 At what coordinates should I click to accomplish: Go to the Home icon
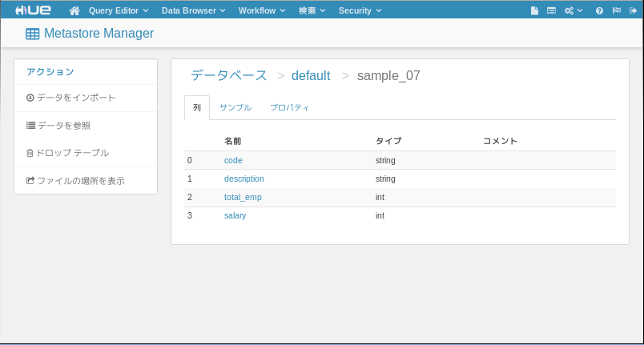pos(74,10)
